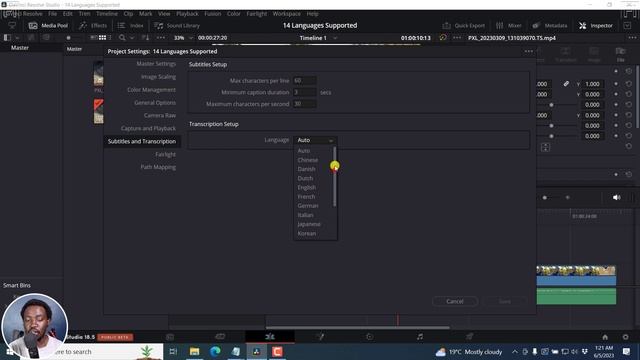The width and height of the screenshot is (640, 360).
Task: Open the Fairlight page with music note
Action: pyautogui.click(x=420, y=337)
